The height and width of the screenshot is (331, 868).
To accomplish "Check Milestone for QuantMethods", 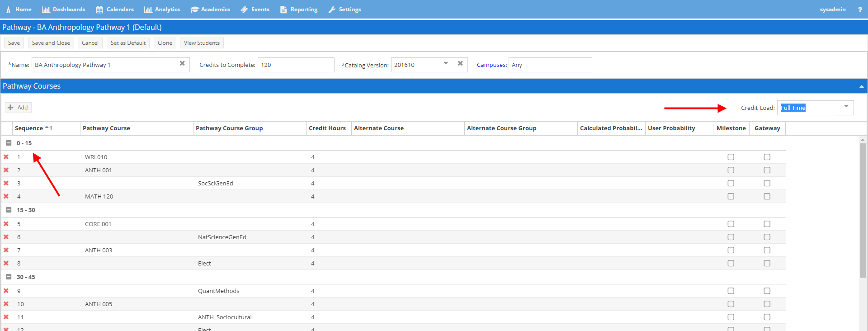I will coord(731,291).
